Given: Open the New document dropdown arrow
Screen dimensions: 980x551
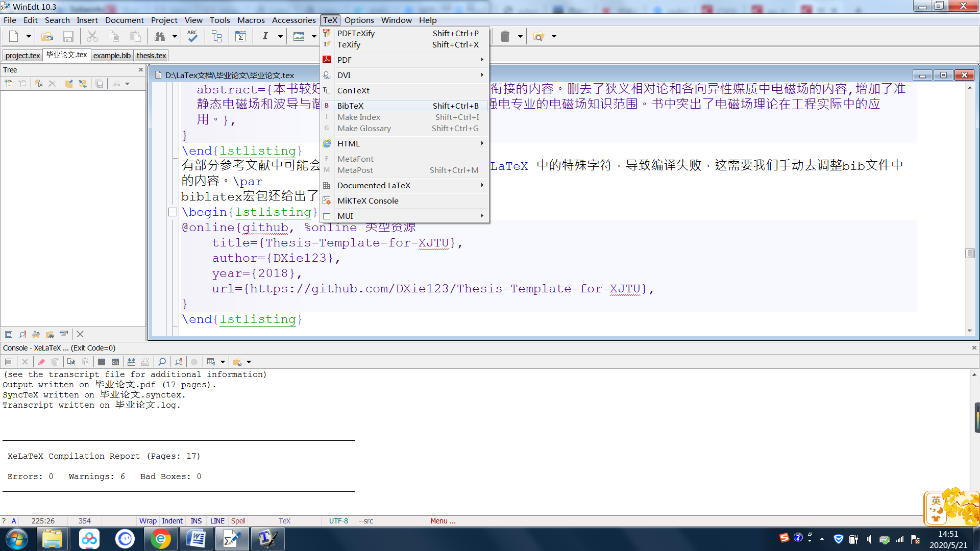Looking at the screenshot, I should (29, 36).
